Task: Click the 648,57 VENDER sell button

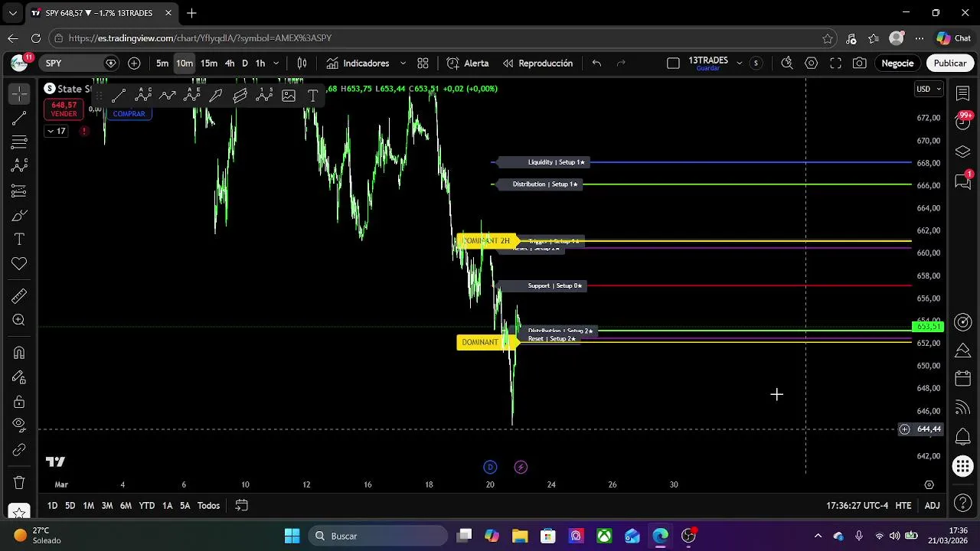Action: pos(64,109)
